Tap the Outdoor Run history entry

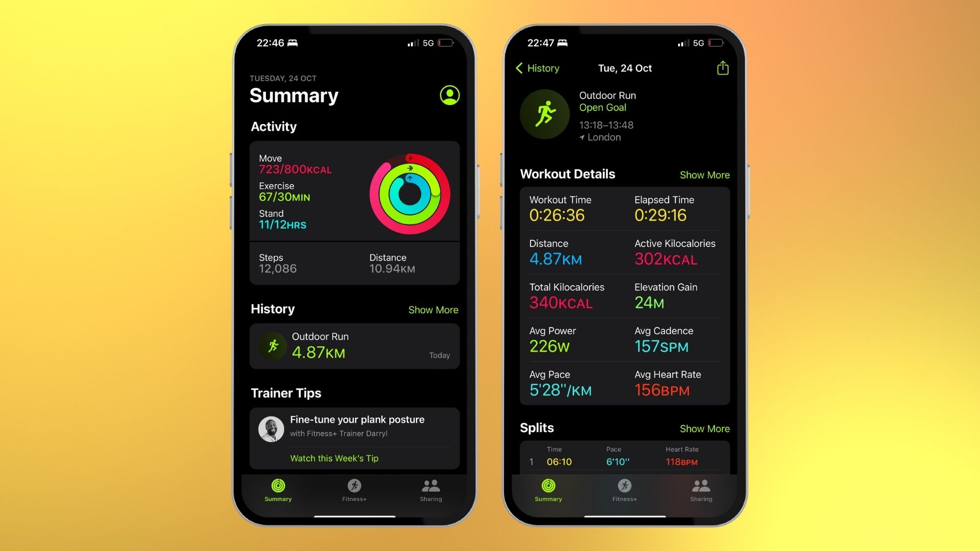[355, 346]
